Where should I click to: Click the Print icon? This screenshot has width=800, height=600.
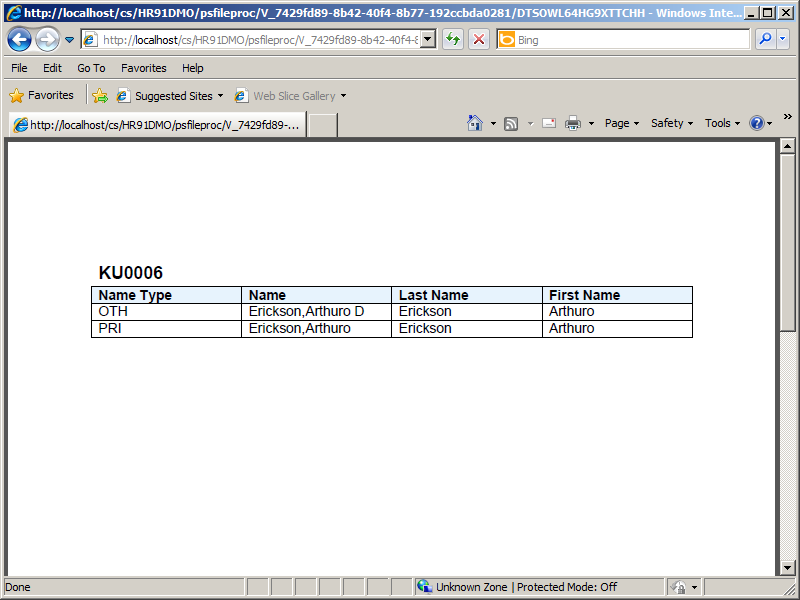tap(572, 123)
